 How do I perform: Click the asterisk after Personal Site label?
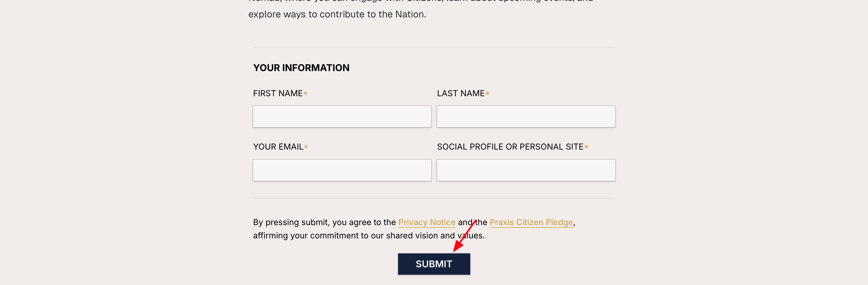click(x=586, y=147)
